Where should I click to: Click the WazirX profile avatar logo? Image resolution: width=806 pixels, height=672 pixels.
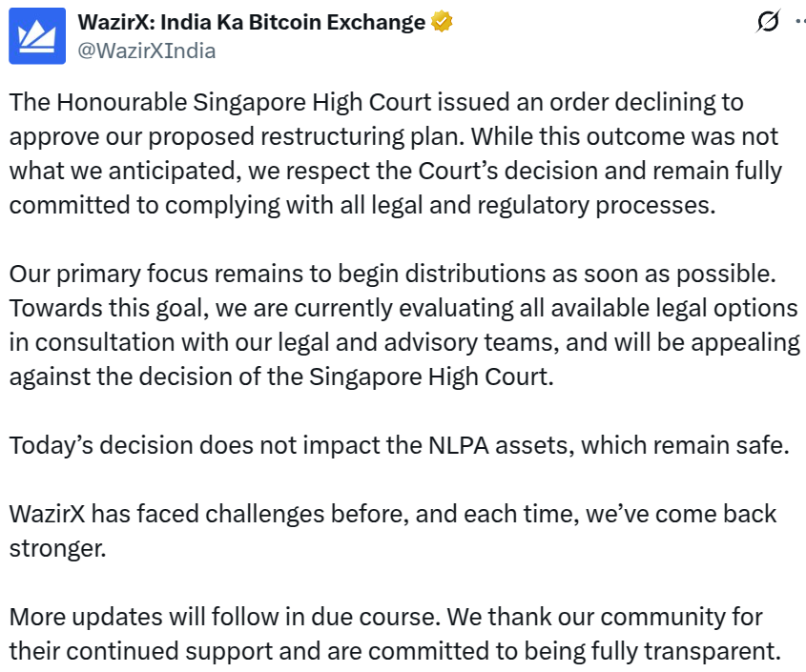coord(37,35)
